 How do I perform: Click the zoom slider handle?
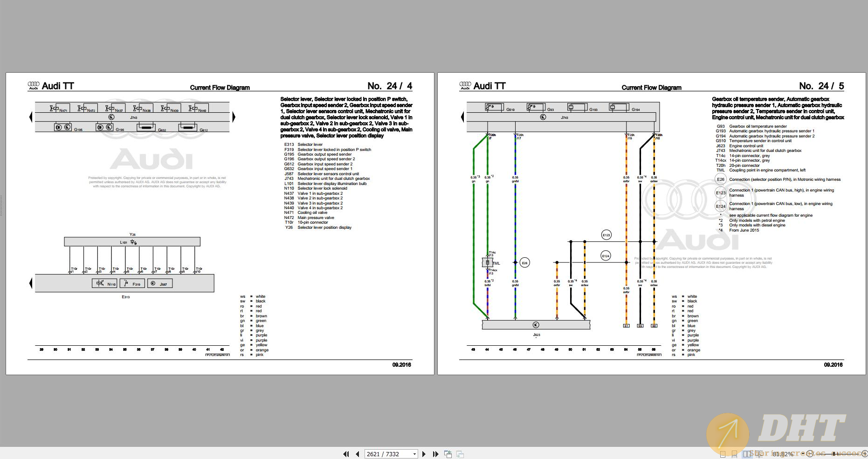(x=834, y=454)
